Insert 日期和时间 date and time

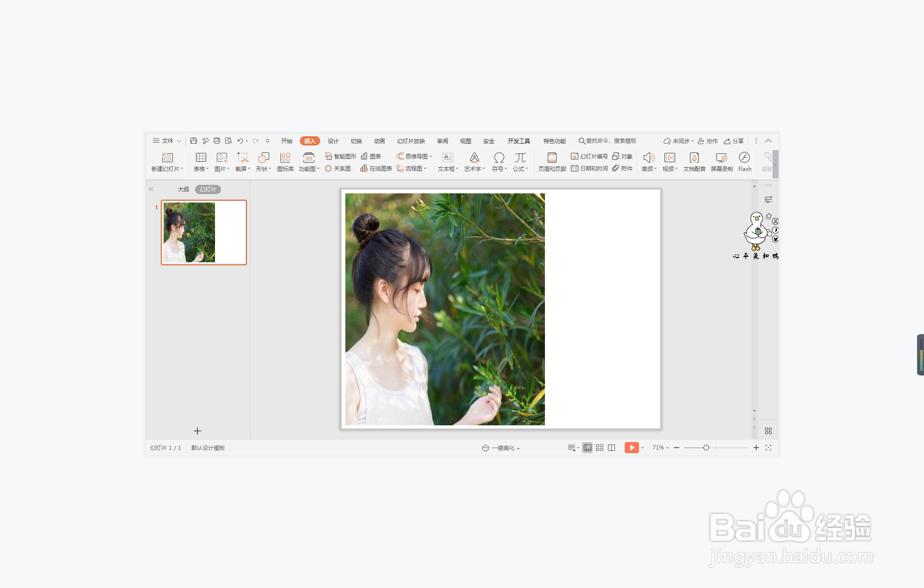coord(589,169)
